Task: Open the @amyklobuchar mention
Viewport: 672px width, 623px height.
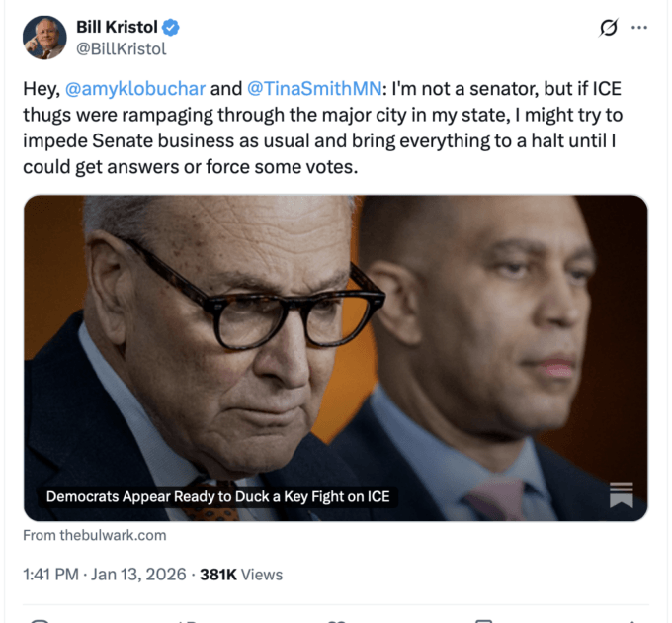Action: click(135, 89)
